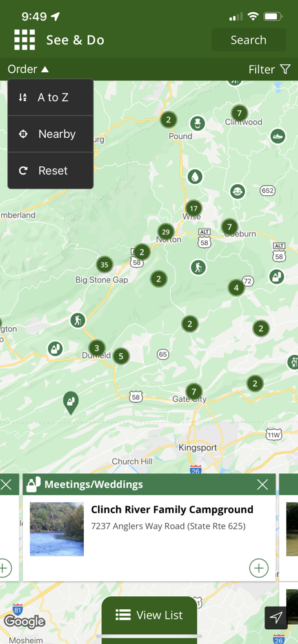
Task: Choose Reset in the order menu
Action: tap(50, 171)
